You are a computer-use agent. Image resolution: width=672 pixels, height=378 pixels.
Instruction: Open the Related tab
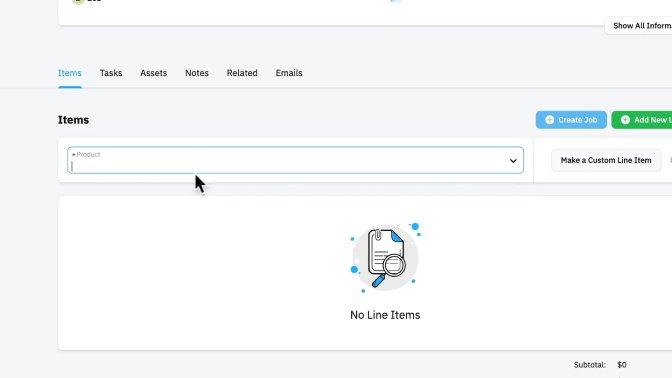coord(242,73)
